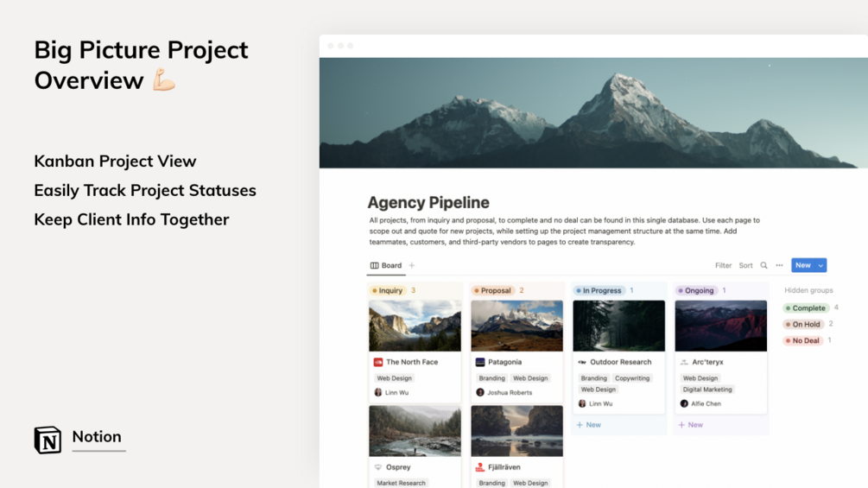The width and height of the screenshot is (868, 488).
Task: Open the Board view tab
Action: click(x=386, y=265)
